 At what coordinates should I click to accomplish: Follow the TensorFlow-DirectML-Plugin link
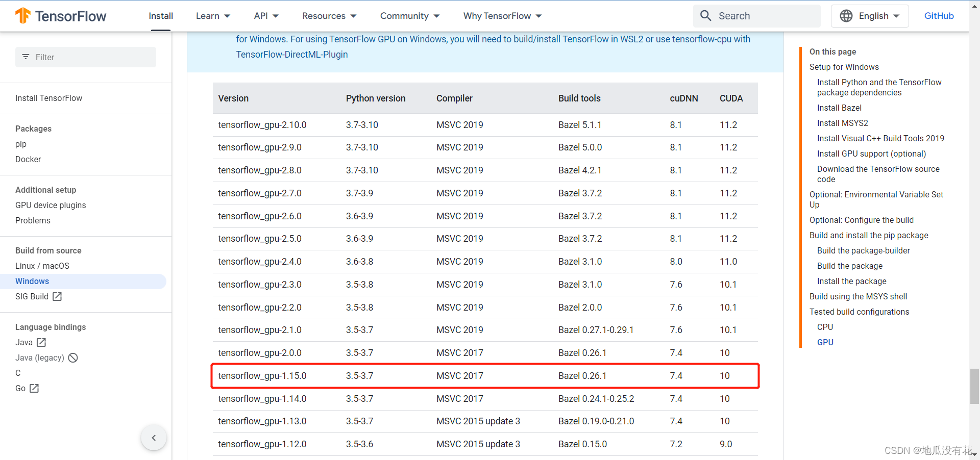(292, 55)
